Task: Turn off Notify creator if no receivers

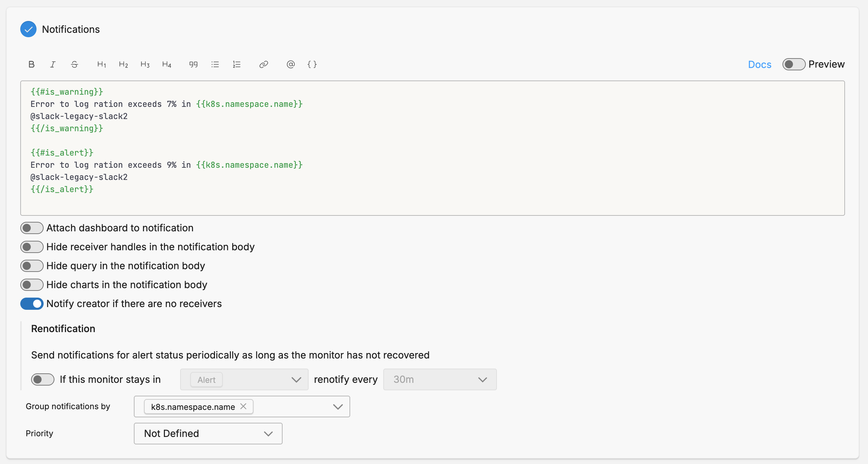Action: [32, 304]
